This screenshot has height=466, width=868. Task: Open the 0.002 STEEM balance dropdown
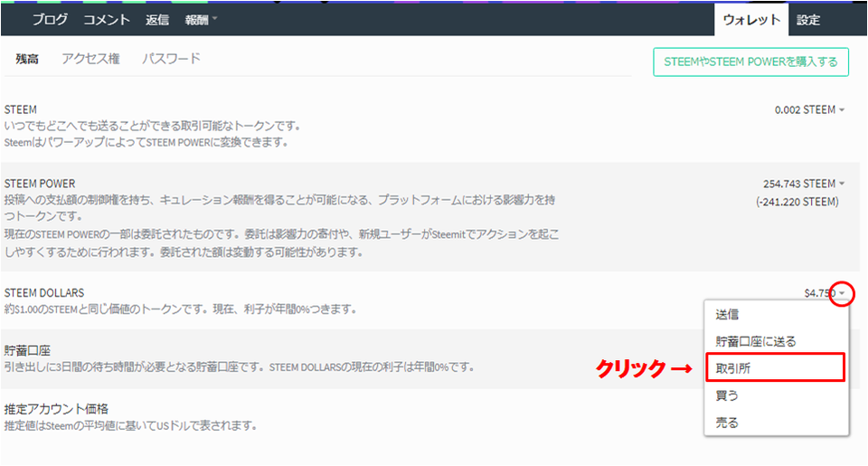[809, 109]
